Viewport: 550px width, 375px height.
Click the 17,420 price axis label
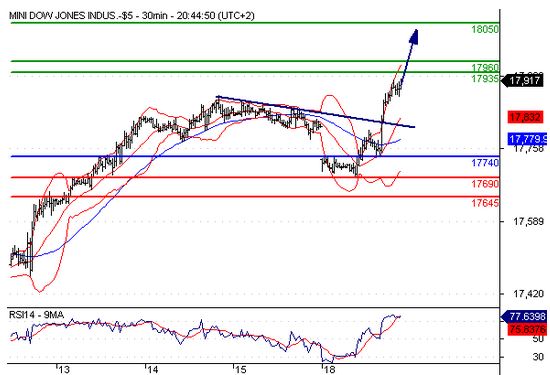click(528, 294)
